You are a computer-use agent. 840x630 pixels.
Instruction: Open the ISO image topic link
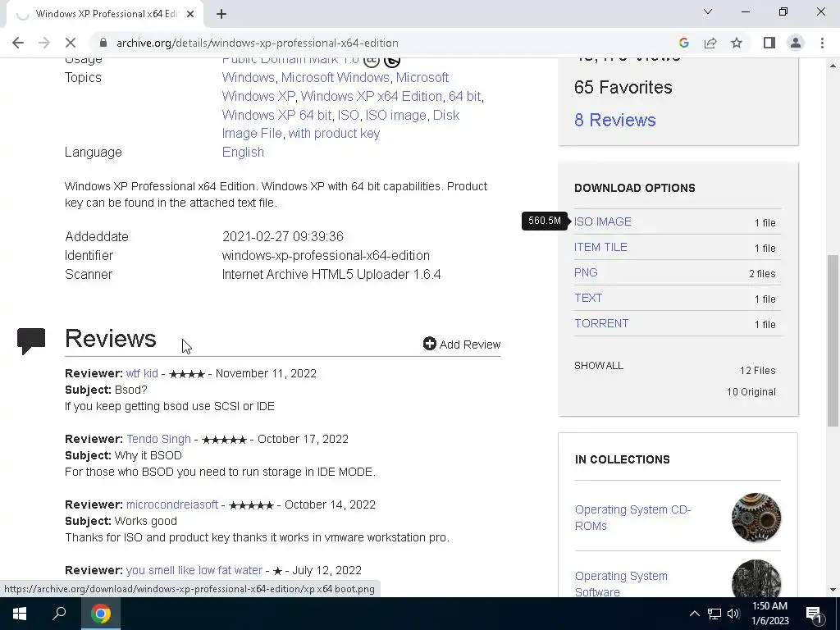point(395,115)
